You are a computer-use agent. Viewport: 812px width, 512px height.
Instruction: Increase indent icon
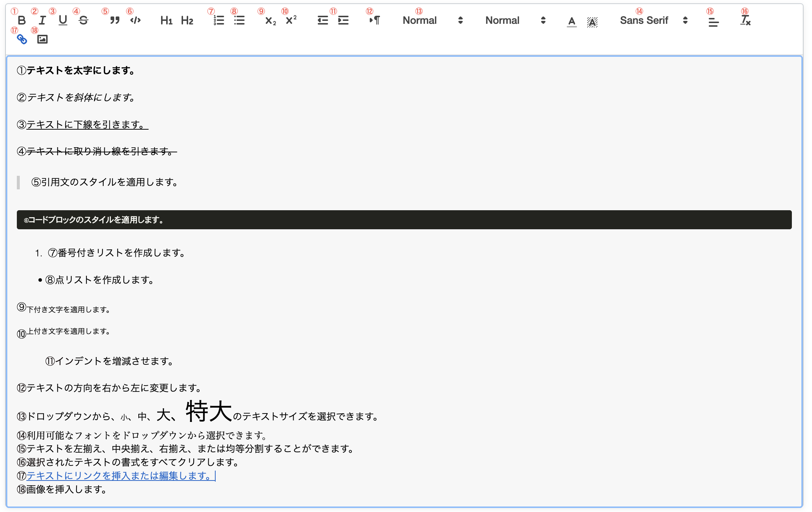pyautogui.click(x=343, y=21)
